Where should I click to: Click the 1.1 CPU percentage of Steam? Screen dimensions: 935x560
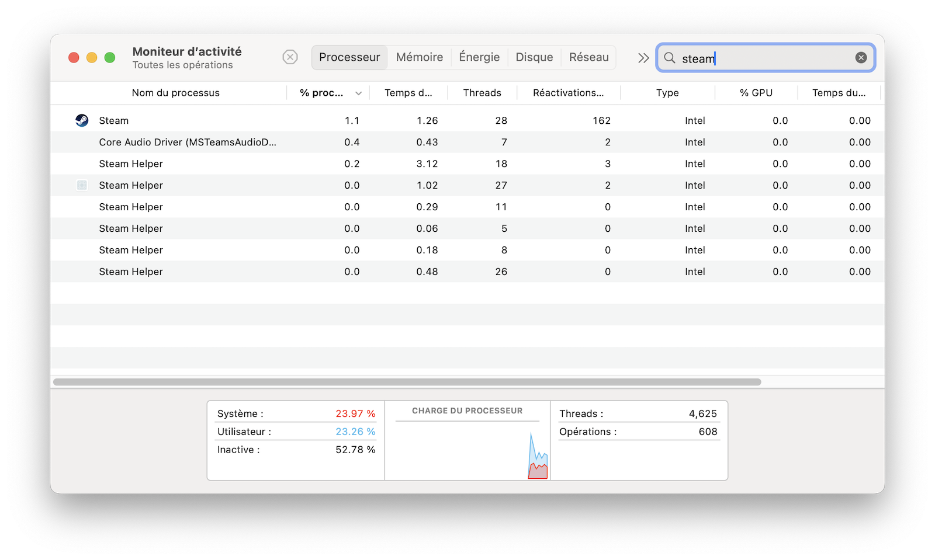click(352, 121)
